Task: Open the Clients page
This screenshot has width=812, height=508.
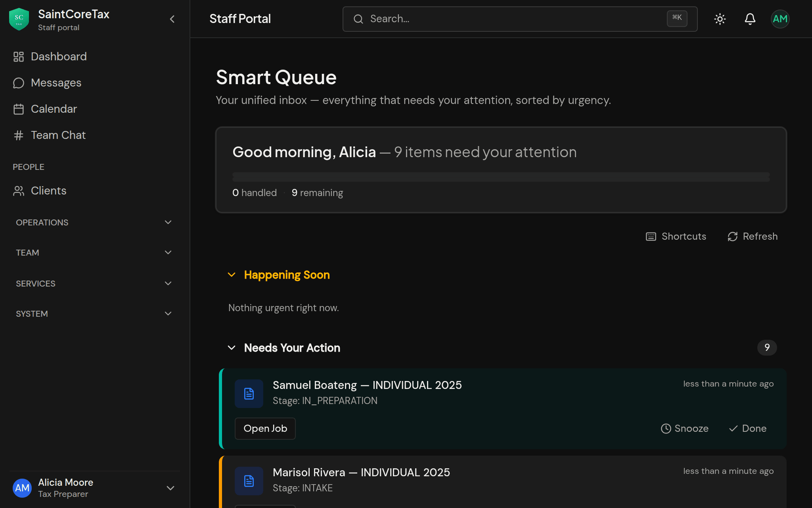Action: [95, 190]
